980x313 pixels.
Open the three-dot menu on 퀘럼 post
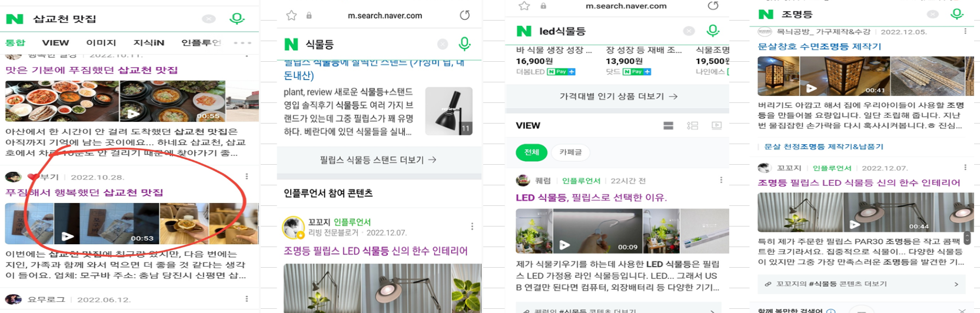pos(721,180)
